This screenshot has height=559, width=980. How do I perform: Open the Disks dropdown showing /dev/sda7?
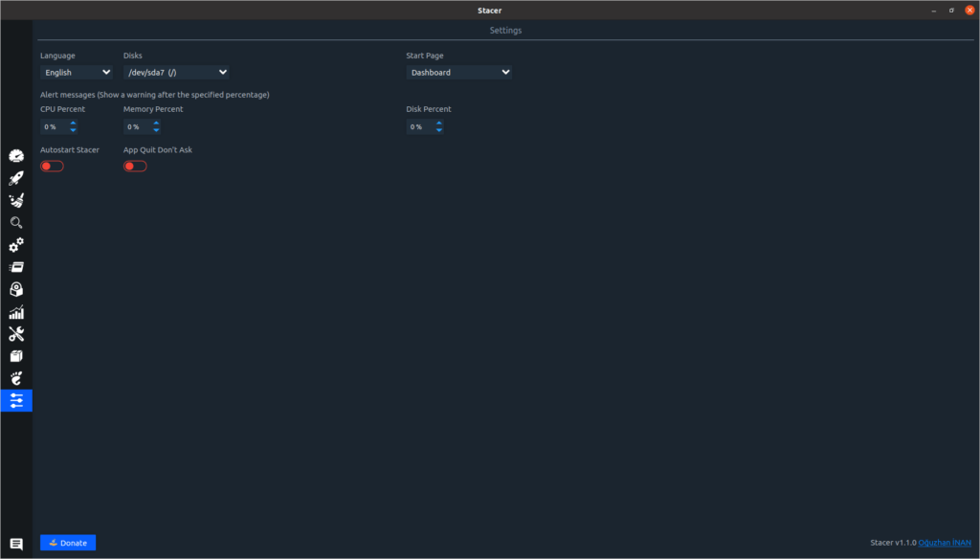(176, 73)
